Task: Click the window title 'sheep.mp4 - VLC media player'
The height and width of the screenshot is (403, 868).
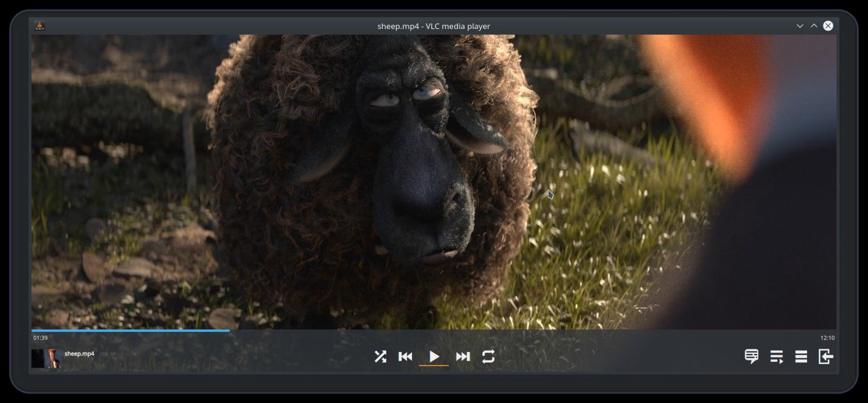Action: point(434,26)
